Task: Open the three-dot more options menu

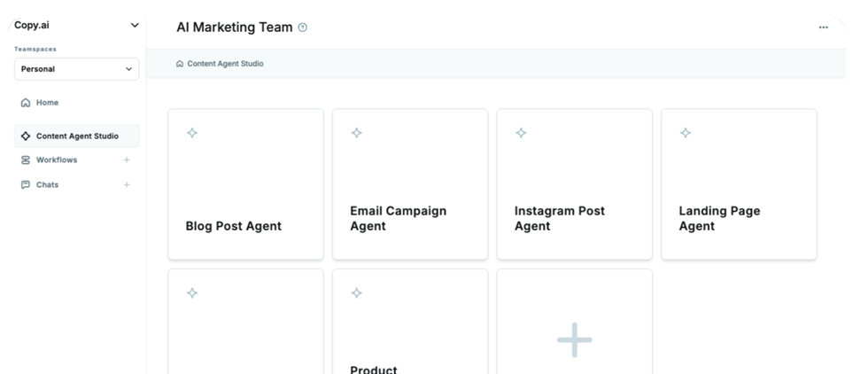Action: [x=823, y=27]
